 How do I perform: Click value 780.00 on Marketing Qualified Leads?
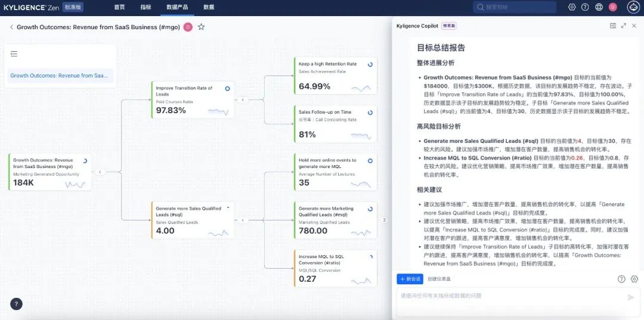tap(313, 231)
